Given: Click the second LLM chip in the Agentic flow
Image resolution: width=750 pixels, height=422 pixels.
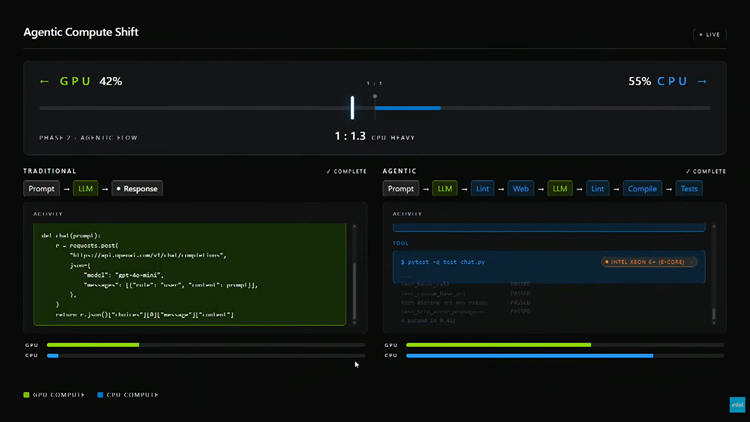Looking at the screenshot, I should pyautogui.click(x=560, y=189).
